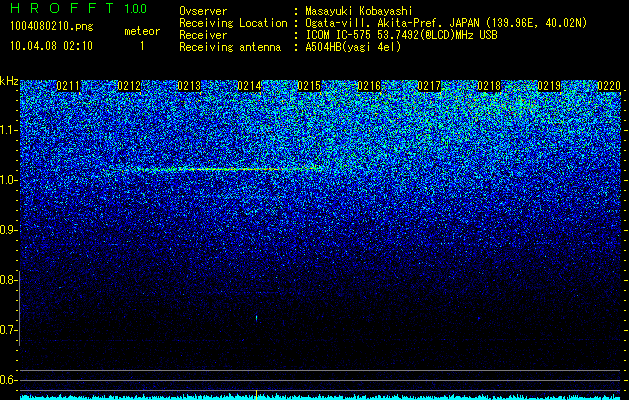Click the meteor count value 1
Viewport: 629px width, 400px height.
[x=142, y=46]
